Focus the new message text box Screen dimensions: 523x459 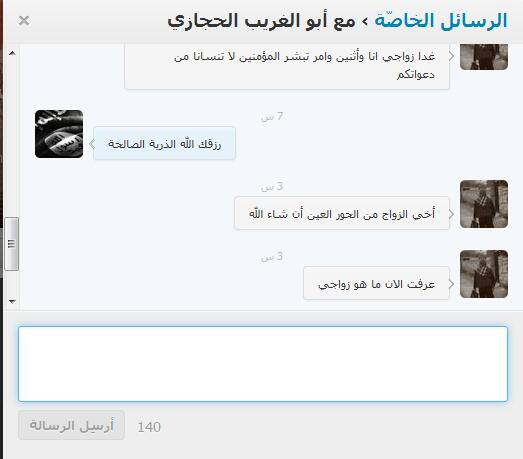[x=263, y=364]
